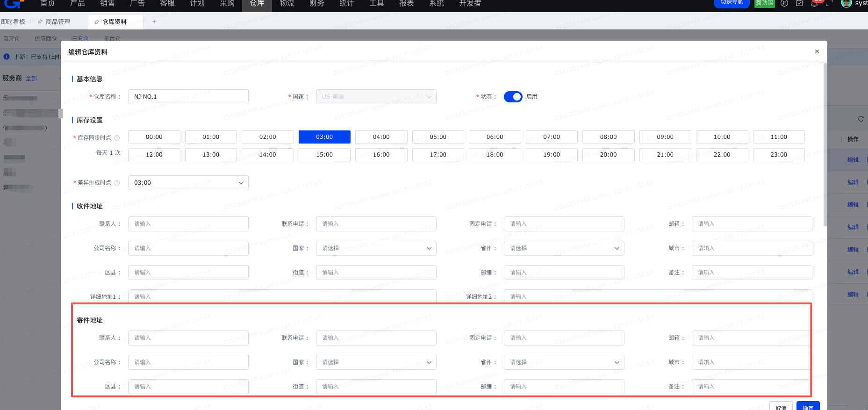Select the 18:00 sync time slot

coord(495,155)
